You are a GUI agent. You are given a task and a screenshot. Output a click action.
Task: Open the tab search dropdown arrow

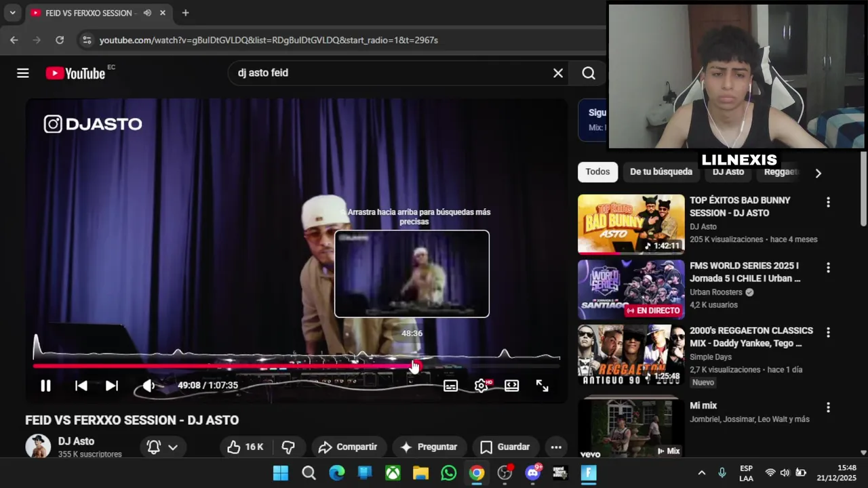(12, 13)
